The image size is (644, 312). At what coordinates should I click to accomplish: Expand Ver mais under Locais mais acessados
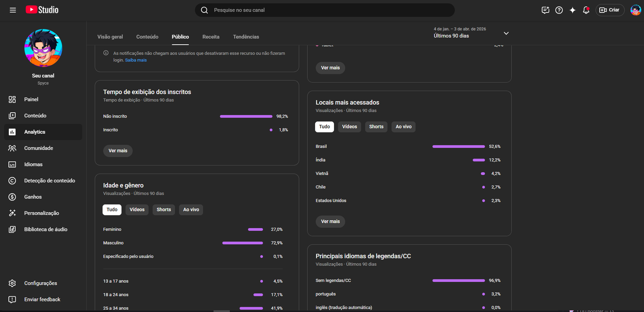coord(330,221)
